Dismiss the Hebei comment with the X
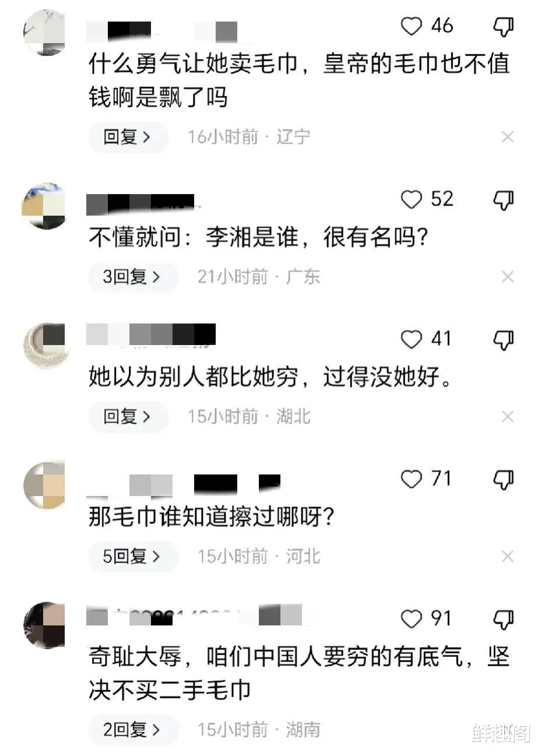Image resolution: width=541 pixels, height=756 pixels. tap(507, 557)
